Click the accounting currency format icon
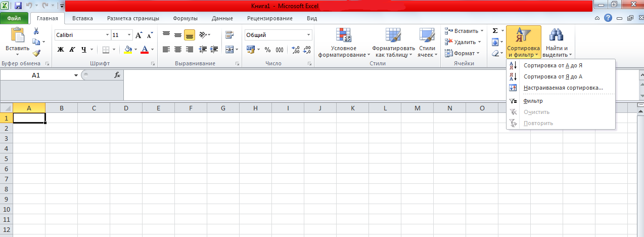 click(x=251, y=50)
